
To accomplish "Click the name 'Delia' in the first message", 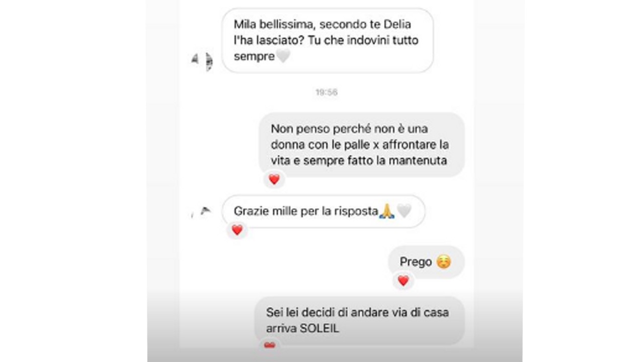I will pyautogui.click(x=397, y=24).
